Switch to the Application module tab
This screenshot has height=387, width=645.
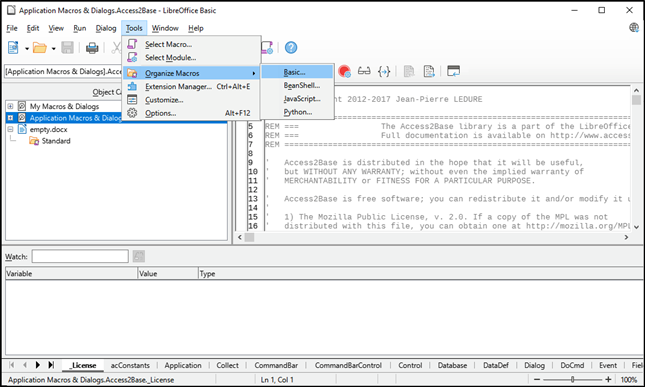click(183, 365)
